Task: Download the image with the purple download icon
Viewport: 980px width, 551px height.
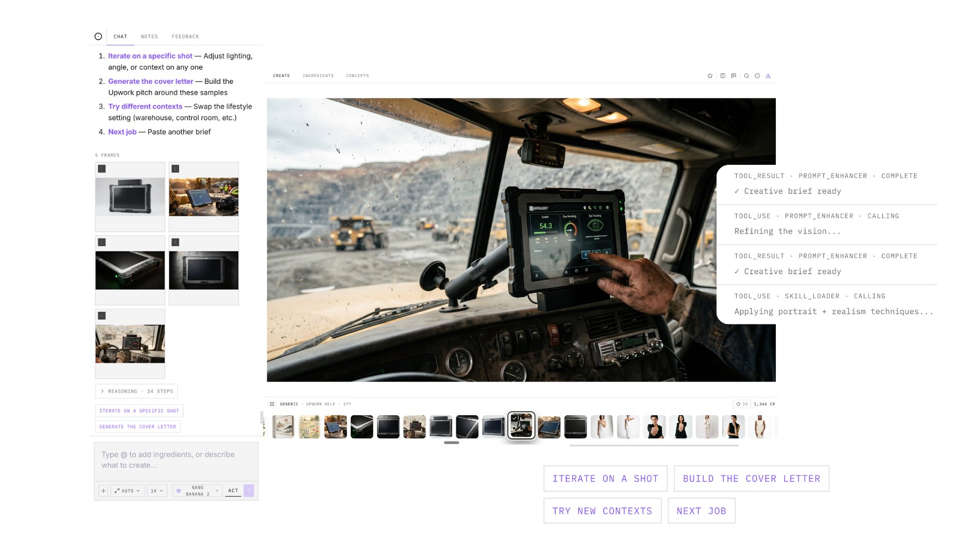Action: pos(768,76)
